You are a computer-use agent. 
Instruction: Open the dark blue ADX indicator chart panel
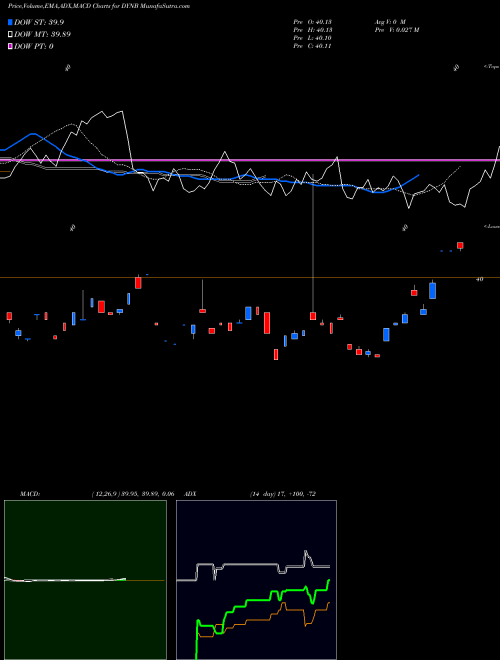256,580
